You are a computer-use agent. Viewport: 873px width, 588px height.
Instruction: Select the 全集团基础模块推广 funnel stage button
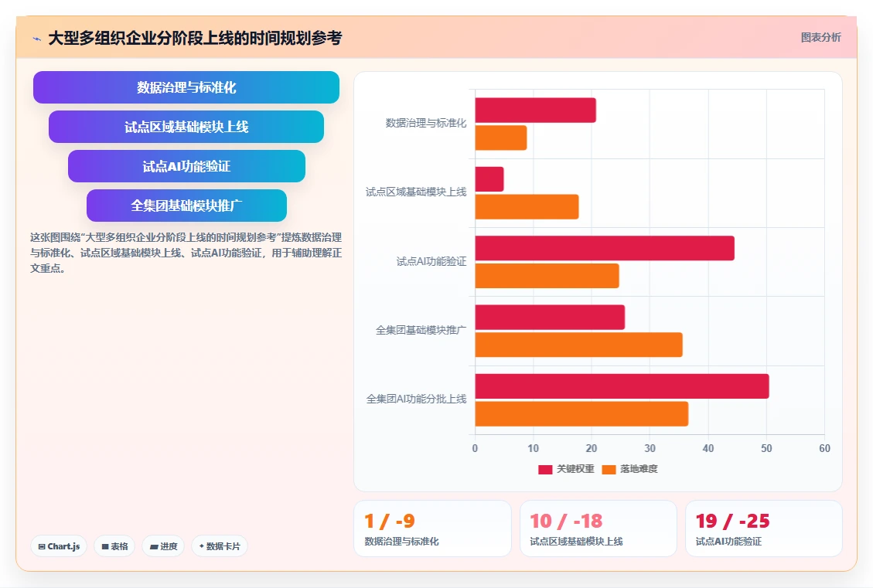tap(186, 206)
